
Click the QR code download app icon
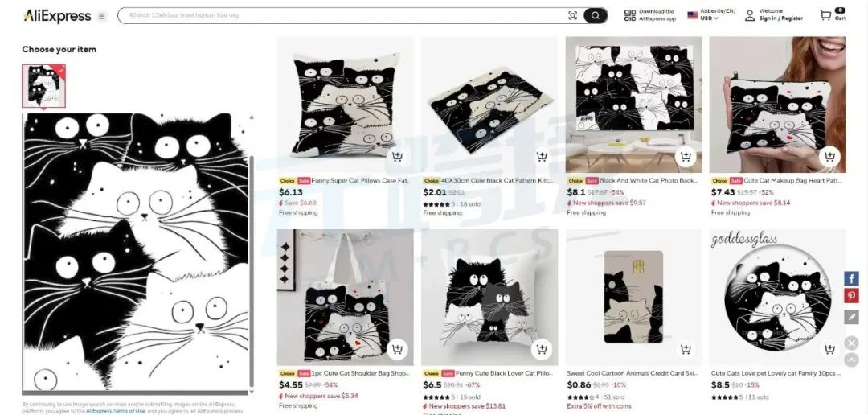(630, 15)
